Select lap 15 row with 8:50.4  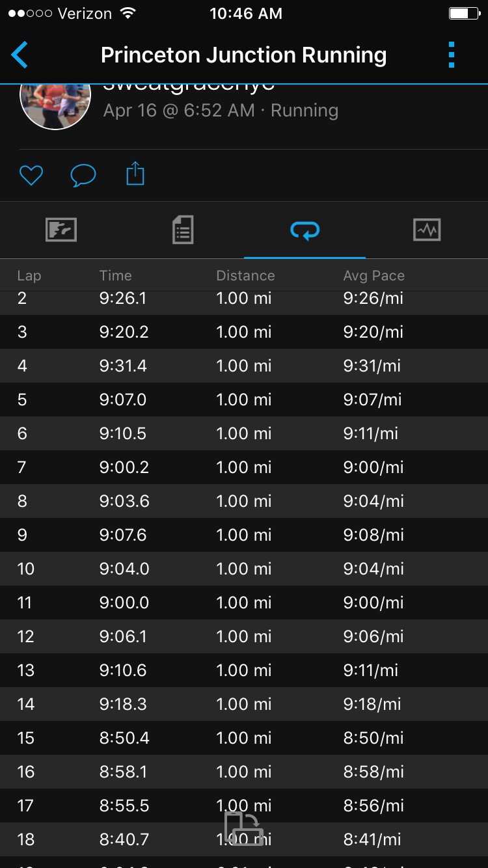pyautogui.click(x=244, y=738)
